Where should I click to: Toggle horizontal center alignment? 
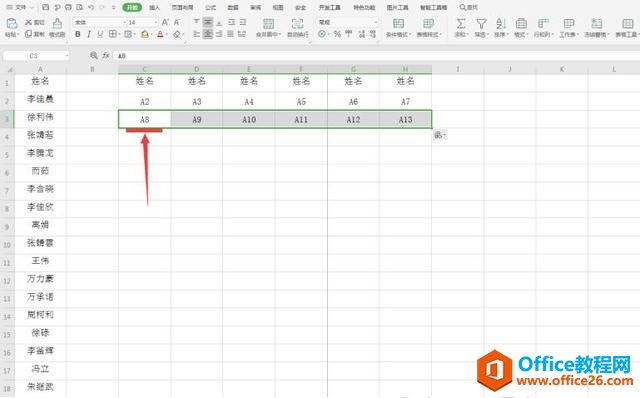[x=208, y=34]
